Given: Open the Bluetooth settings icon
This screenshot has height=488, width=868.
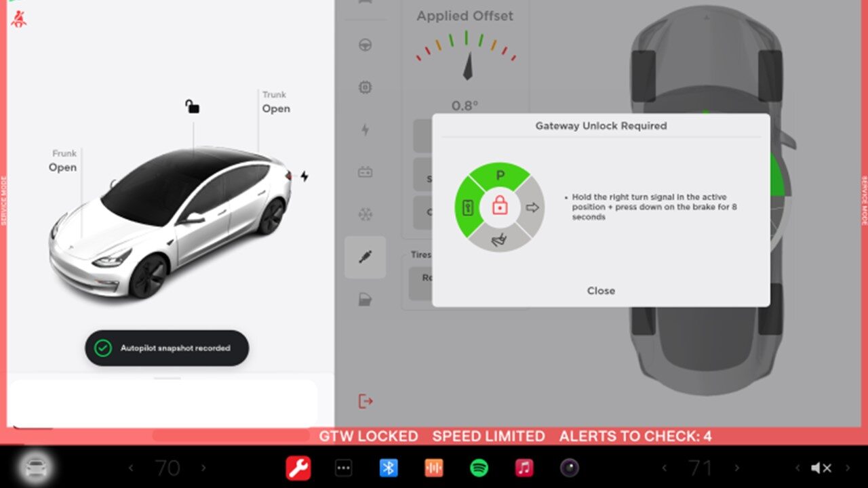Looking at the screenshot, I should pyautogui.click(x=388, y=468).
